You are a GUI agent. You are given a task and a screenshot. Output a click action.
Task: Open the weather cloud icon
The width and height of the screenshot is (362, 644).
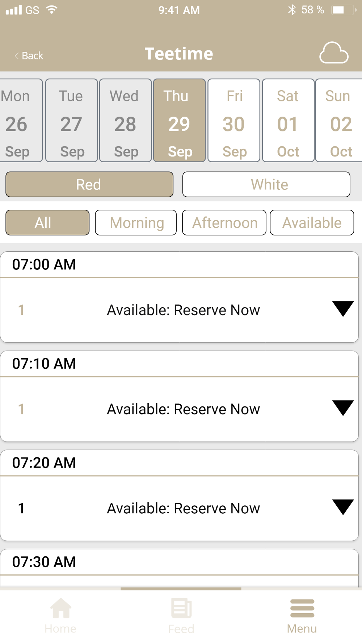click(x=333, y=53)
